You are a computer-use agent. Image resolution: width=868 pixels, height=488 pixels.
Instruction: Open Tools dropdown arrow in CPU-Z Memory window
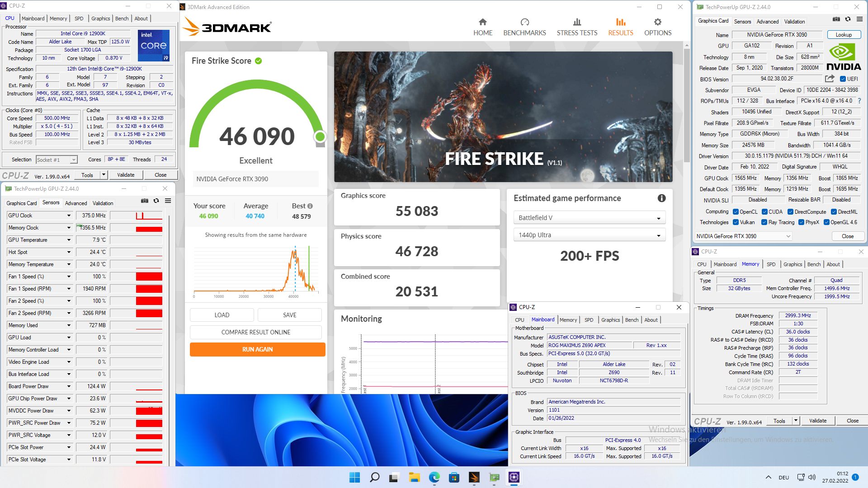[x=796, y=421]
